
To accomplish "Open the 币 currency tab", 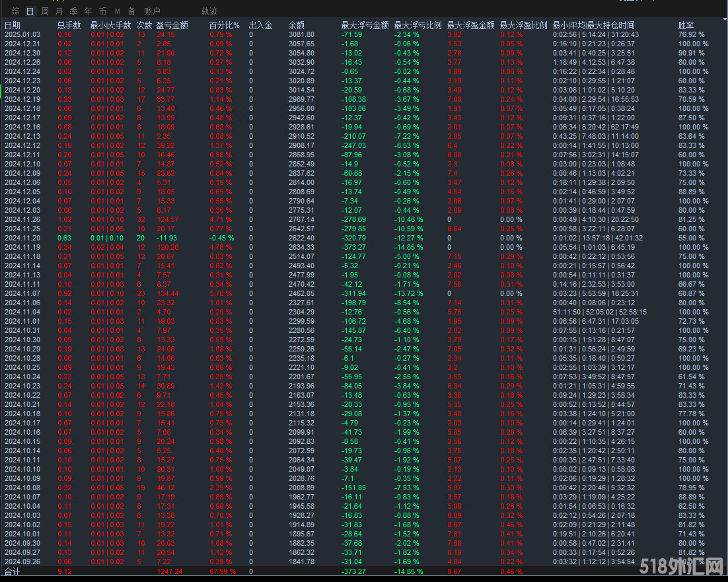I will (102, 11).
